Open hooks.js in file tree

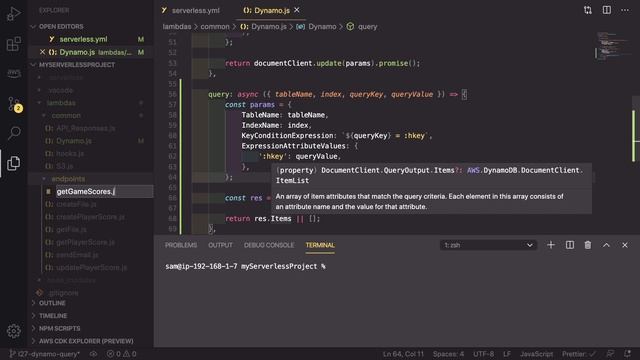tap(70, 153)
